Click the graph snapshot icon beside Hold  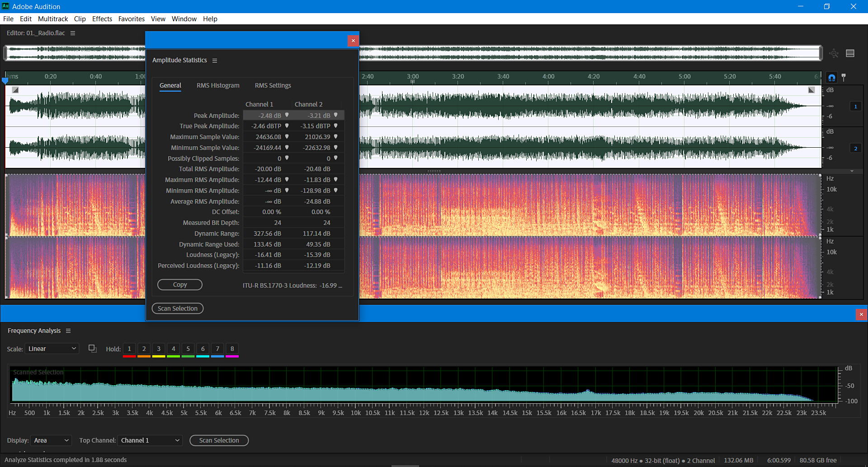click(92, 348)
